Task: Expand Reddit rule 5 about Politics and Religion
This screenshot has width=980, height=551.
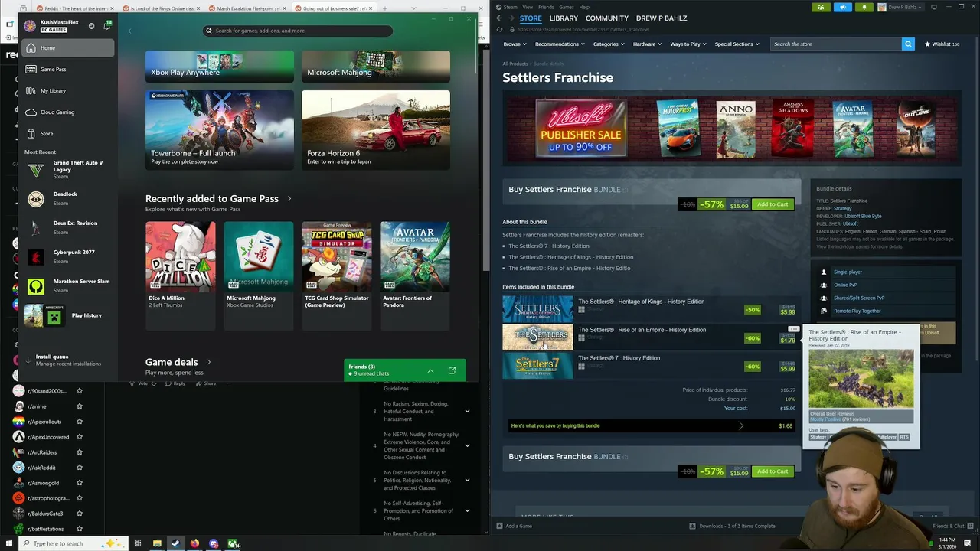Action: pos(467,481)
